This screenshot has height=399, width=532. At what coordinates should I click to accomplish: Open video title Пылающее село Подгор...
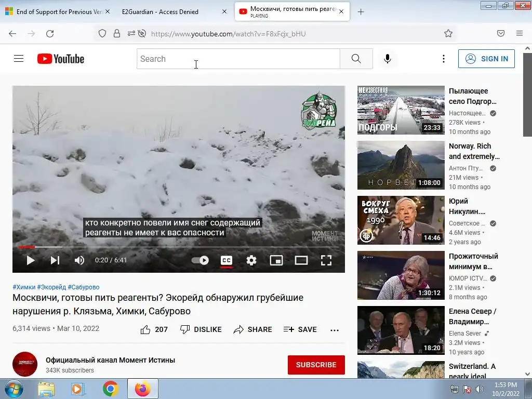pyautogui.click(x=473, y=96)
